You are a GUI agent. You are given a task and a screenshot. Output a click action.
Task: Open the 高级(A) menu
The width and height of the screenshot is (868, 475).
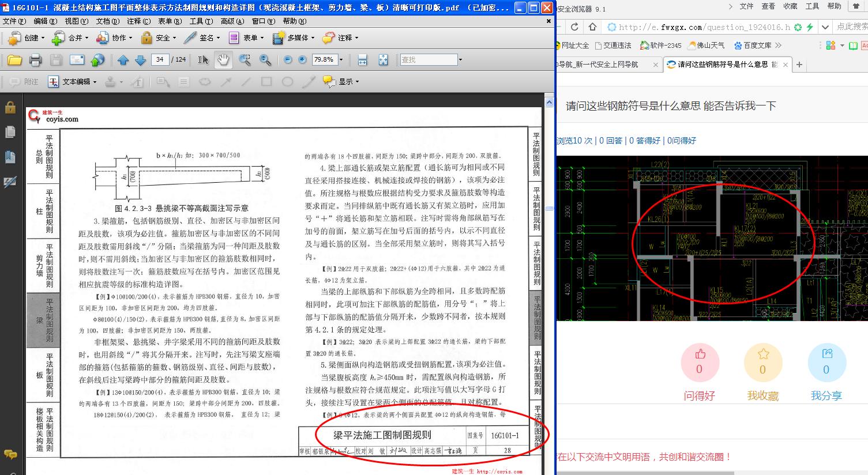[x=233, y=21]
